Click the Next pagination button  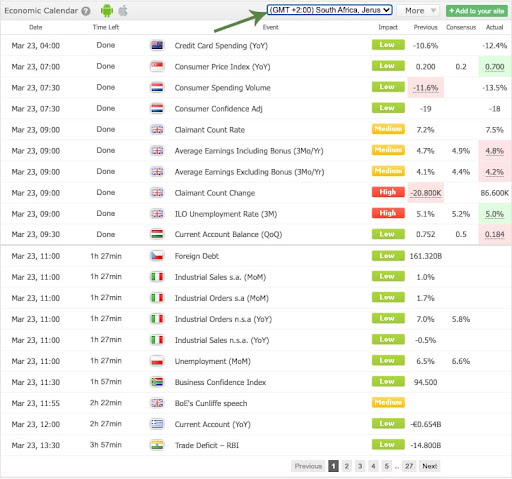pos(429,466)
